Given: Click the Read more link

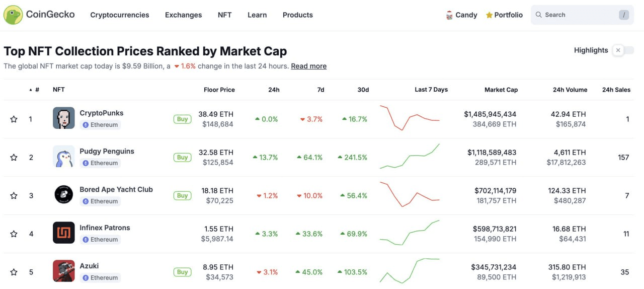Looking at the screenshot, I should (x=308, y=66).
